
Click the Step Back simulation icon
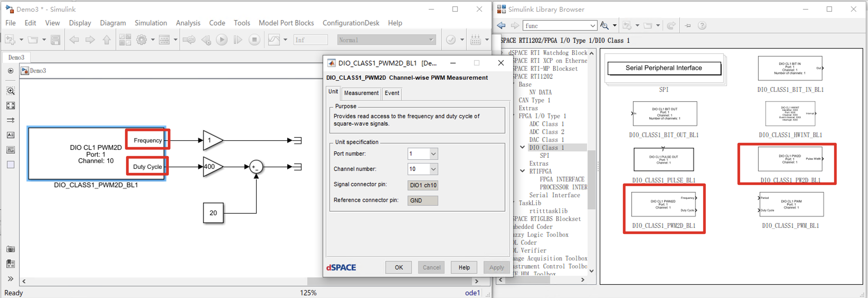click(206, 40)
